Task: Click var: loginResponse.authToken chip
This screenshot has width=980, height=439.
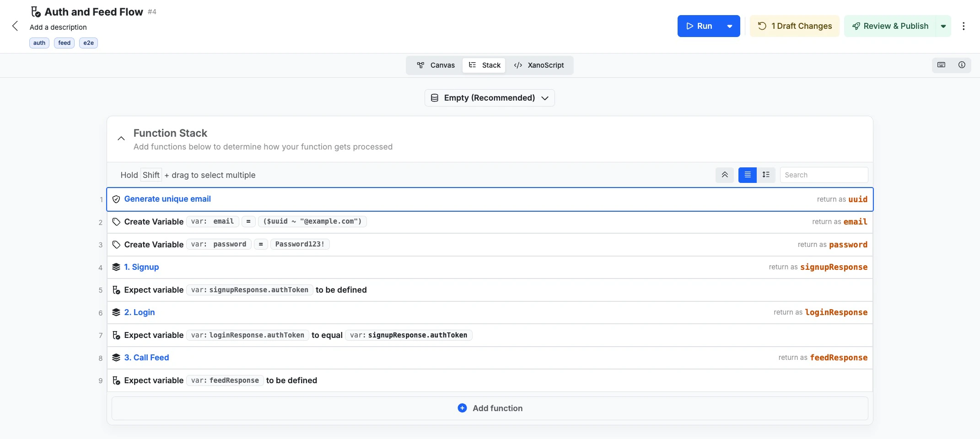Action: click(x=248, y=335)
